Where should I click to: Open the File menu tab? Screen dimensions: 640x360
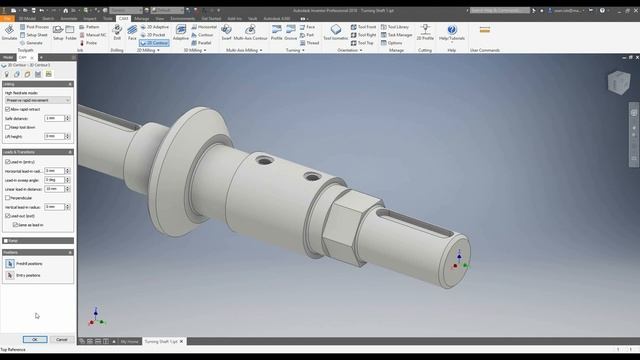click(7, 18)
